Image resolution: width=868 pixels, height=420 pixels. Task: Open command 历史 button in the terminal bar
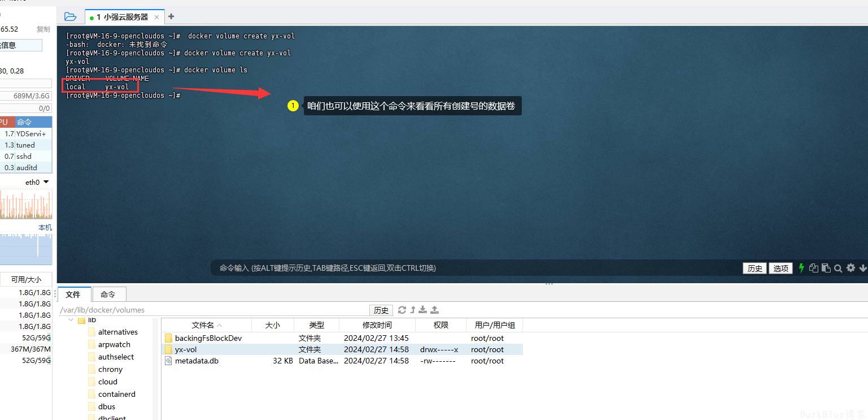point(755,269)
